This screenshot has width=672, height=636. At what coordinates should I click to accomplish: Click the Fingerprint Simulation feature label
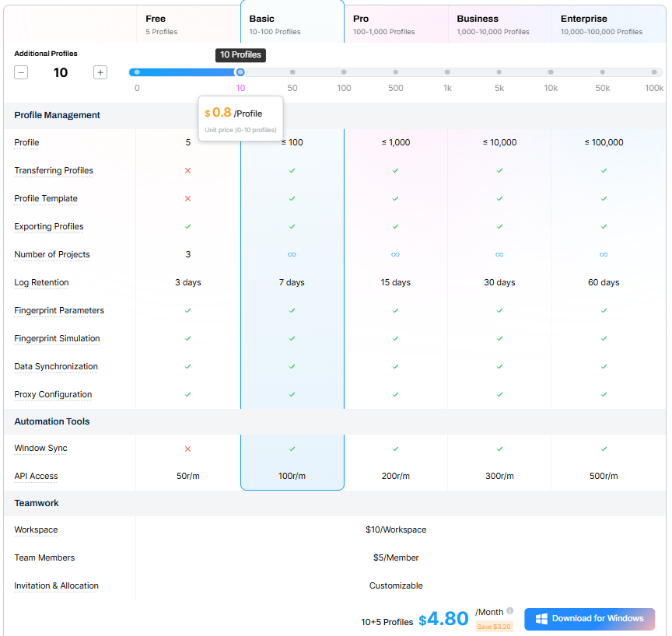pyautogui.click(x=57, y=338)
